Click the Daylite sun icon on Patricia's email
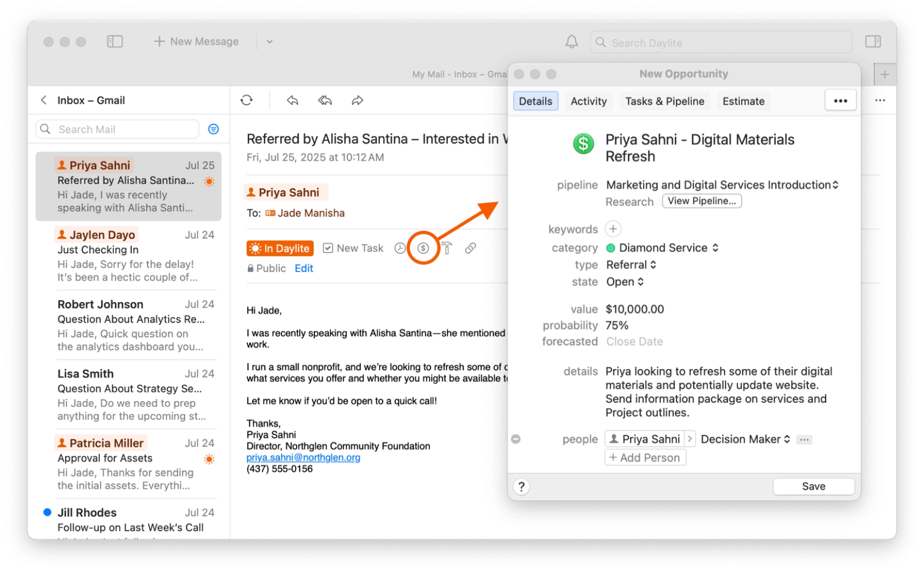This screenshot has width=924, height=573. (x=209, y=459)
